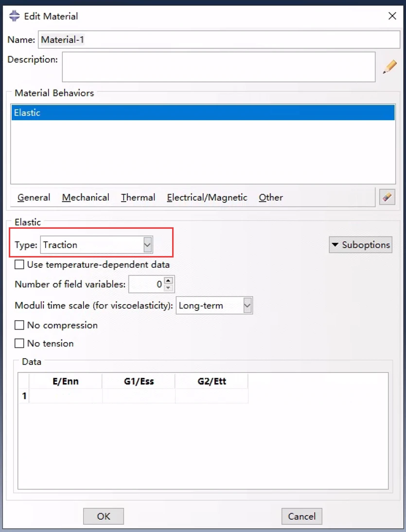Click the pencil icon beside Description
The height and width of the screenshot is (532, 406).
390,67
